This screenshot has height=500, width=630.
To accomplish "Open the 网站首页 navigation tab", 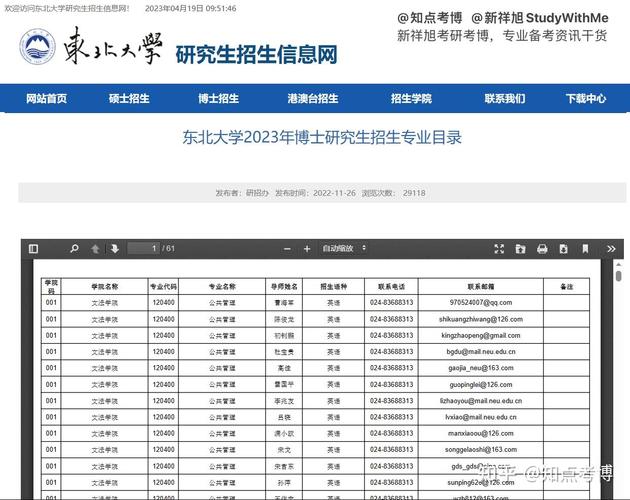I will click(47, 98).
